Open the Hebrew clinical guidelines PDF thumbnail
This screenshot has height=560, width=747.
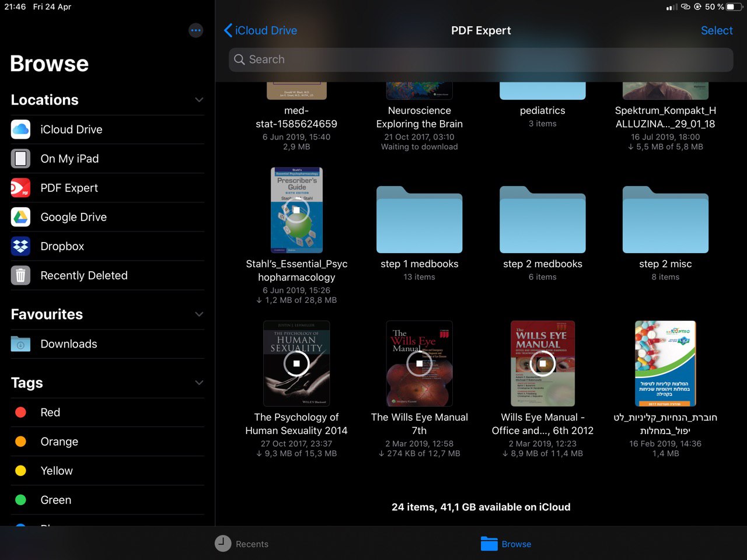point(665,363)
